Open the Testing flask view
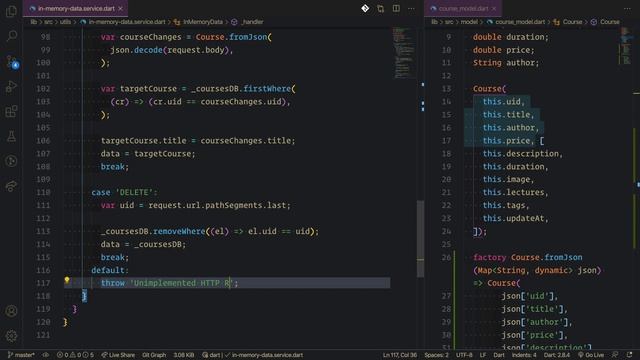Viewport: 640px width, 360px height. pos(11,136)
